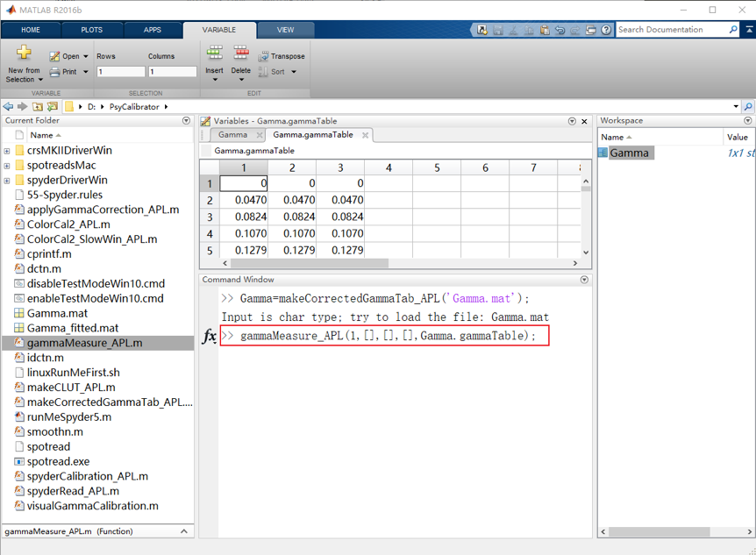Switch to the PLOTS ribbon tab

coord(91,30)
